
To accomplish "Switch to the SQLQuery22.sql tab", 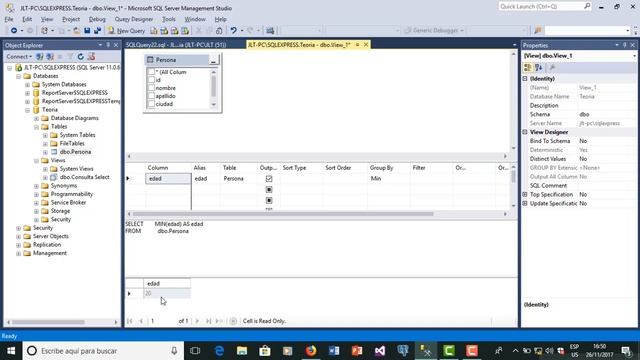I will (176, 44).
